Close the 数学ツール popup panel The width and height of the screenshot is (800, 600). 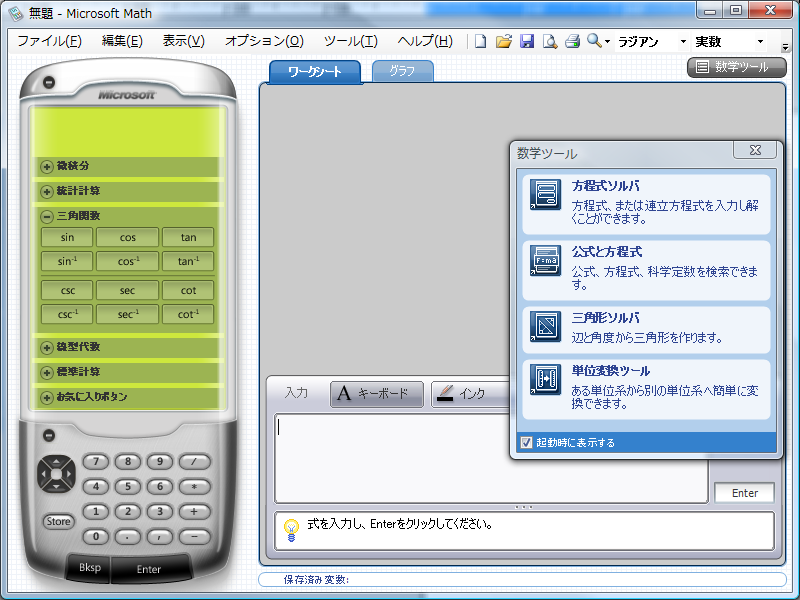click(755, 149)
